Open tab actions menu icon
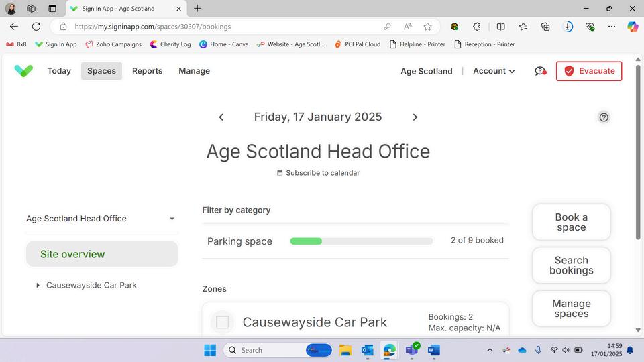Image resolution: width=644 pixels, height=362 pixels. (52, 8)
